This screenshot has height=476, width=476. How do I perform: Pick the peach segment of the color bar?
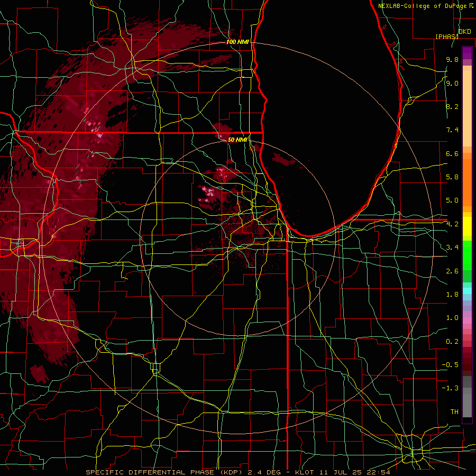(467, 108)
